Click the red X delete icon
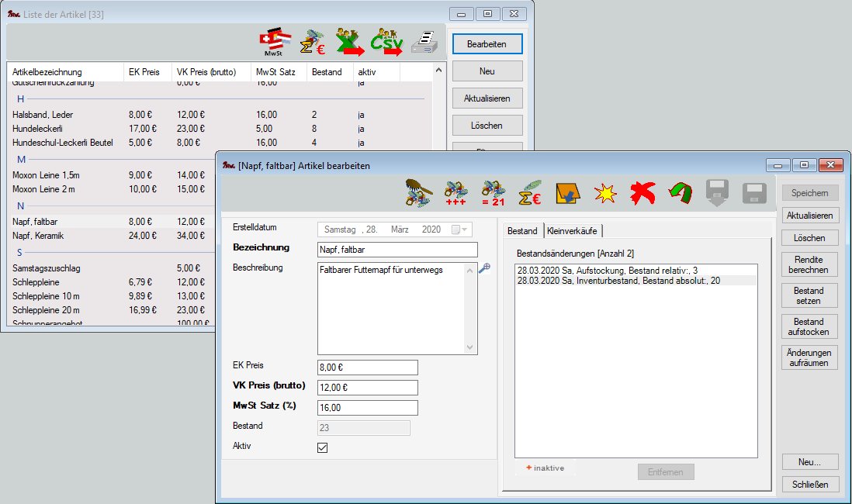Screen dimensions: 852x504 (642, 192)
